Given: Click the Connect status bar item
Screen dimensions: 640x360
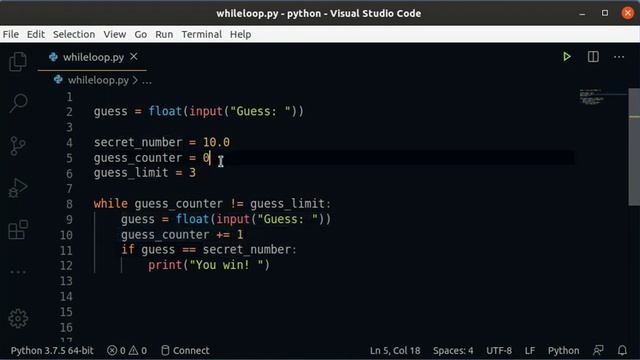Looking at the screenshot, I should (185, 351).
